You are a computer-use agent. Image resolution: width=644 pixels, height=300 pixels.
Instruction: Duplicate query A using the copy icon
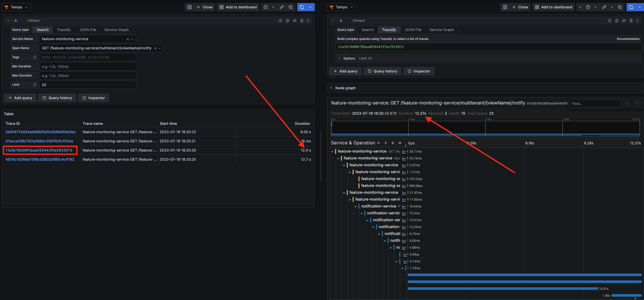coord(287,21)
